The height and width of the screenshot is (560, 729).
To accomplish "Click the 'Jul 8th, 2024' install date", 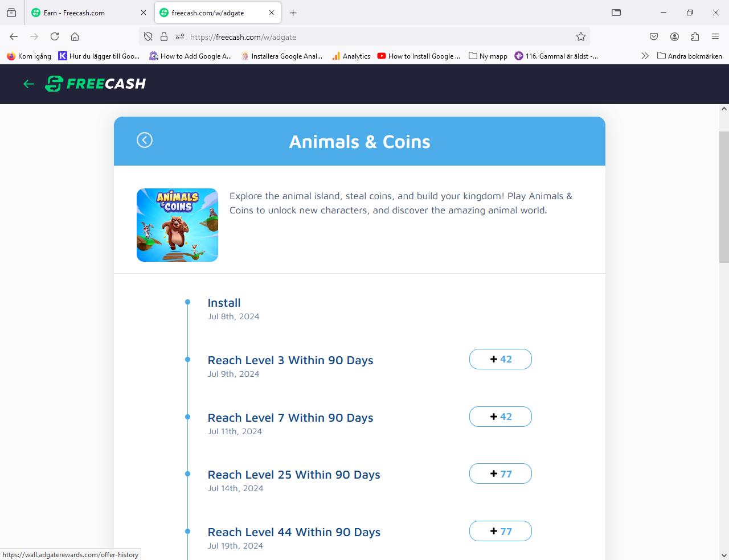I will click(234, 316).
